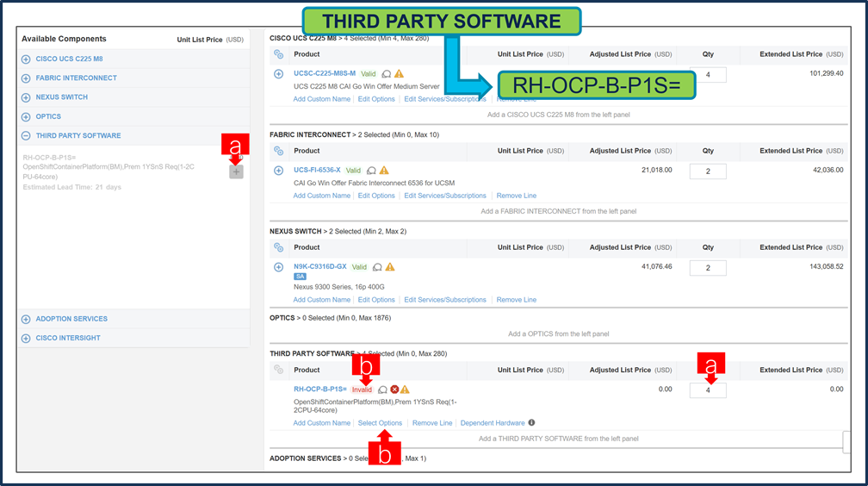Add Custom Name for UCS-FI-6536-X
This screenshot has width=868, height=486.
[322, 196]
